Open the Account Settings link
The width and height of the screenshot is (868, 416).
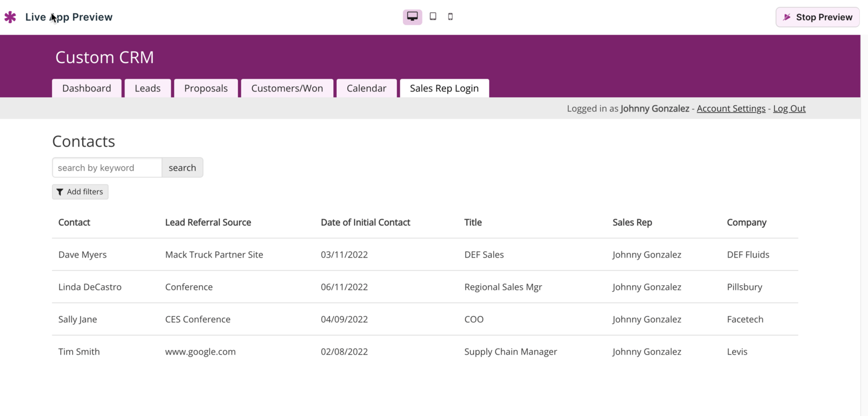[x=731, y=109]
